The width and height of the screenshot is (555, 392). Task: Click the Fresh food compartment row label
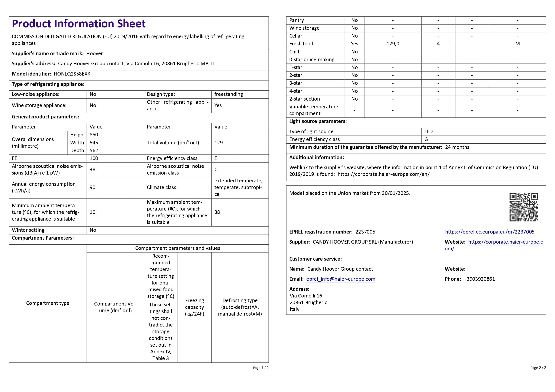301,44
